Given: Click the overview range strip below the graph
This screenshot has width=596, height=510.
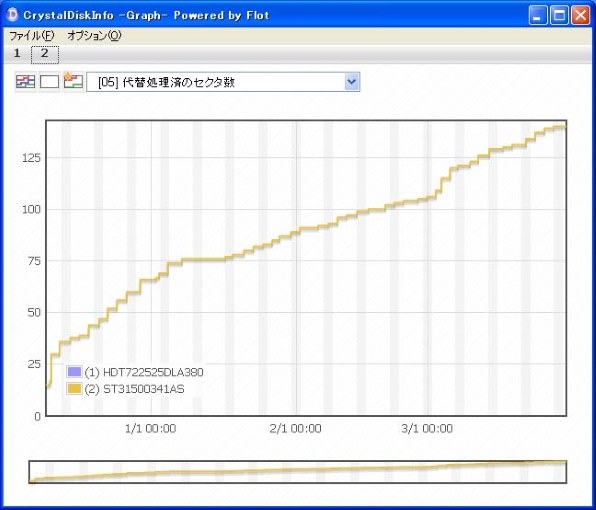Looking at the screenshot, I should 298,472.
